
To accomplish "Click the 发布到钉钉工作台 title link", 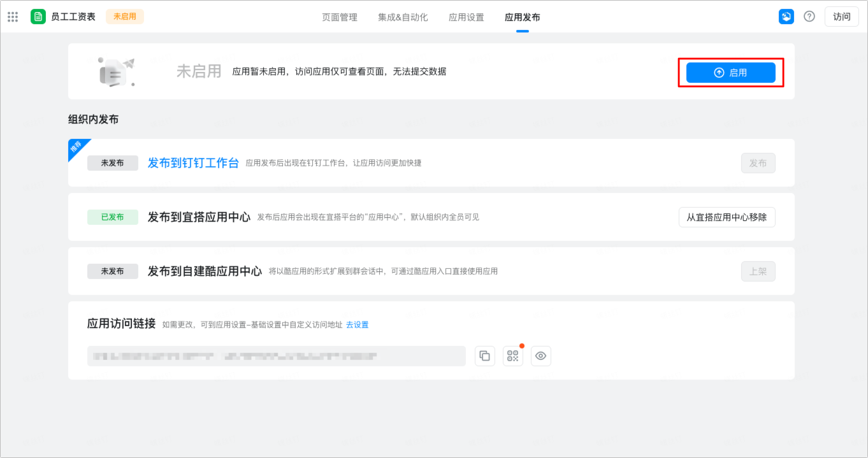I will coord(193,163).
